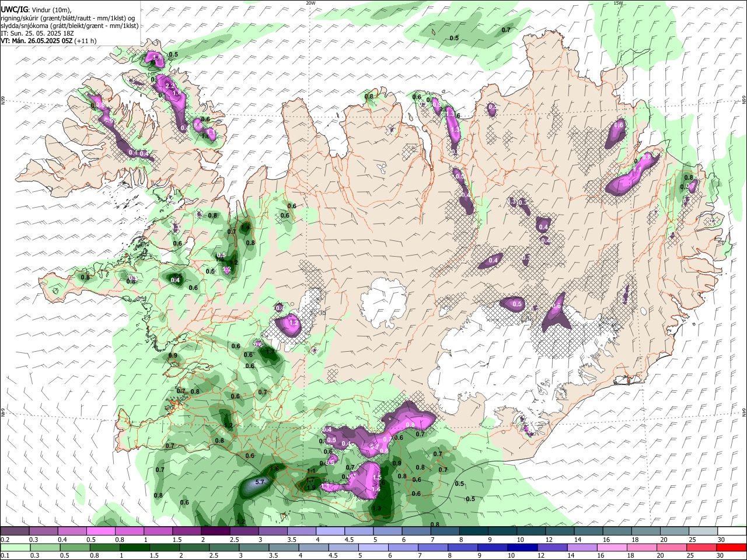This screenshot has width=747, height=560.
Task: Click the 2.2 snowfall value on the map
Action: (x=170, y=86)
